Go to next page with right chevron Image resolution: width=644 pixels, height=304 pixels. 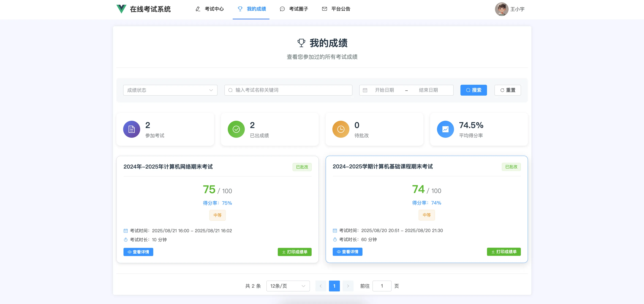[348, 286]
